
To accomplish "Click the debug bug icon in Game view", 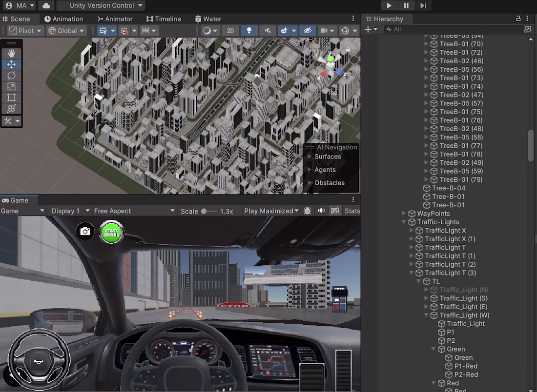I will 308,211.
